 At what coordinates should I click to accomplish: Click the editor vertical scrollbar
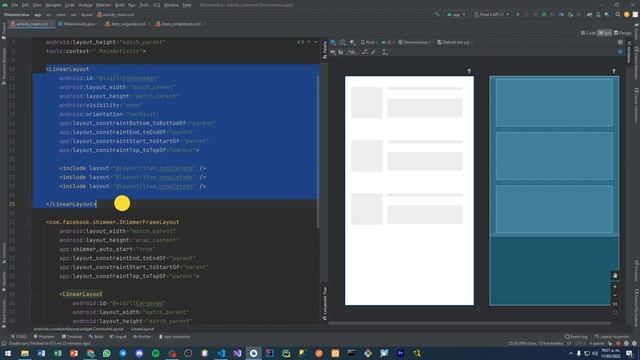pos(318,151)
